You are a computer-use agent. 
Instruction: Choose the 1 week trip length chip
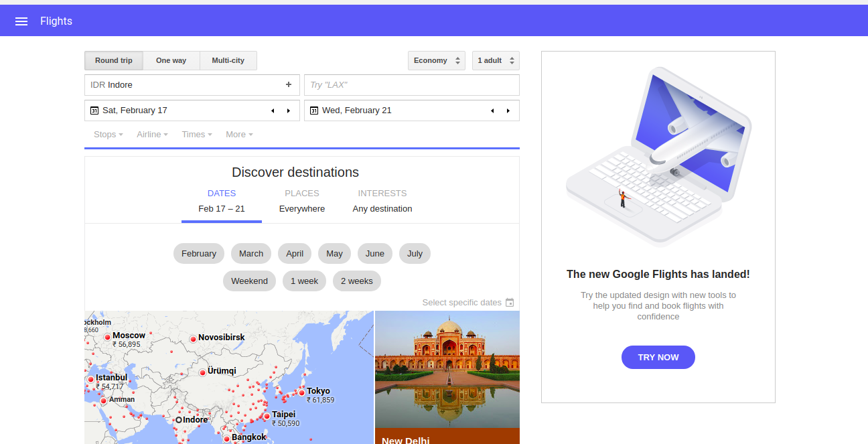[x=304, y=281]
